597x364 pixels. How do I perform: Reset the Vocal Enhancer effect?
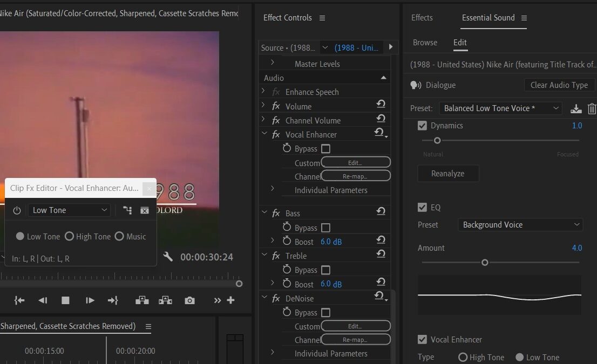click(379, 132)
